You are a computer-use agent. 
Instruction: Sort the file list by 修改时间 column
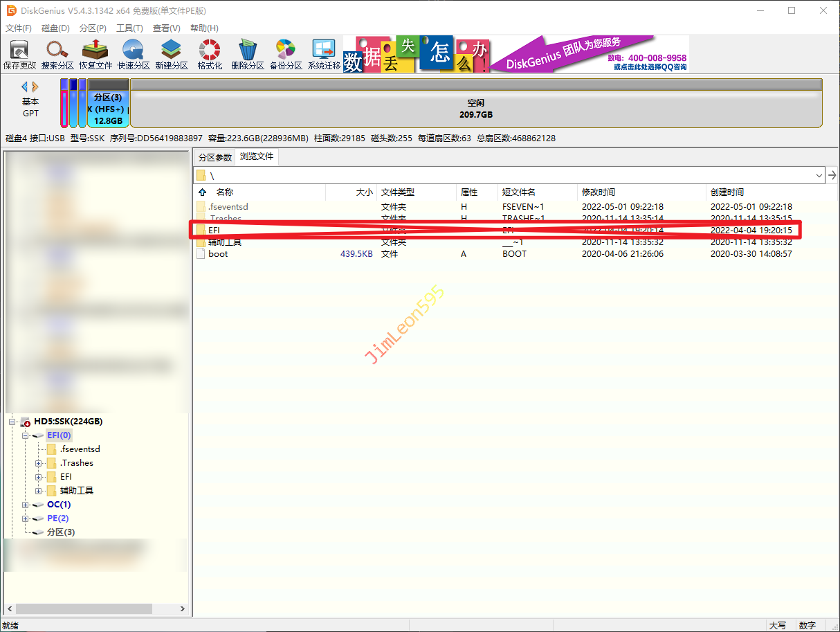[599, 192]
